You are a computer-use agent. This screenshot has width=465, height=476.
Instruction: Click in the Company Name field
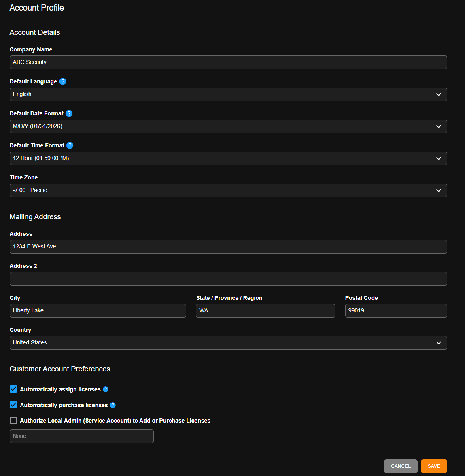pyautogui.click(x=228, y=62)
